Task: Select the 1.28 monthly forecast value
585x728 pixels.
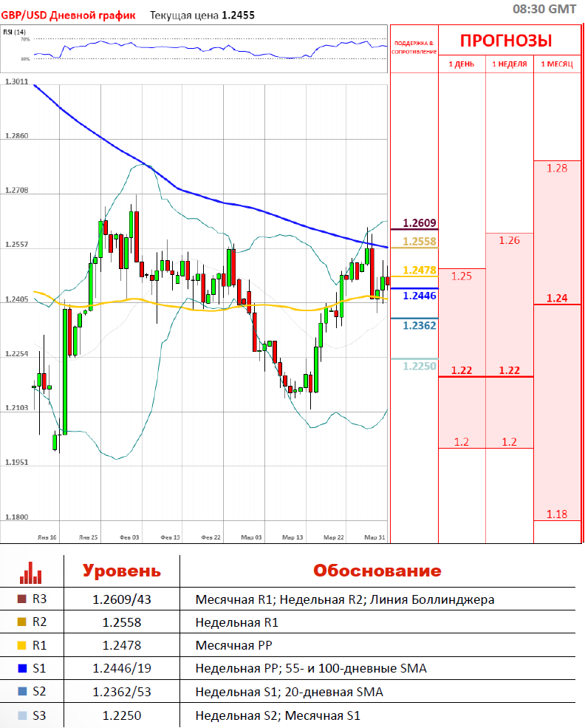Action: click(x=557, y=169)
